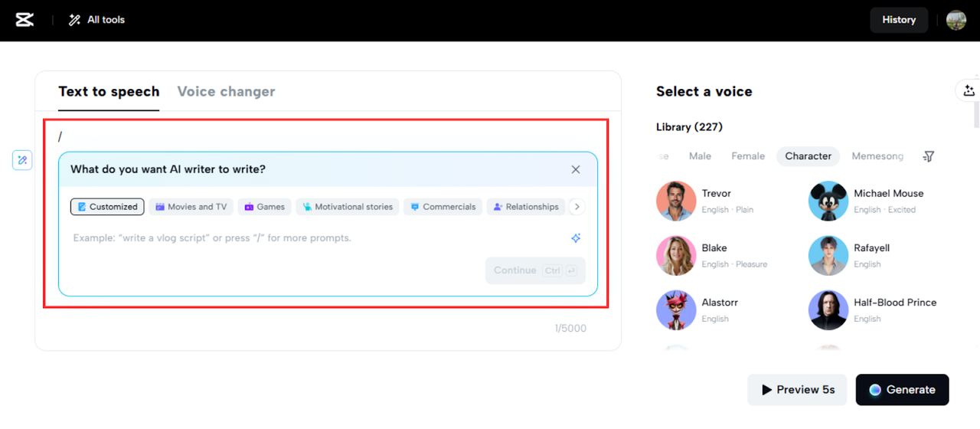Open the user profile avatar
This screenshot has width=980, height=429.
coord(956,20)
